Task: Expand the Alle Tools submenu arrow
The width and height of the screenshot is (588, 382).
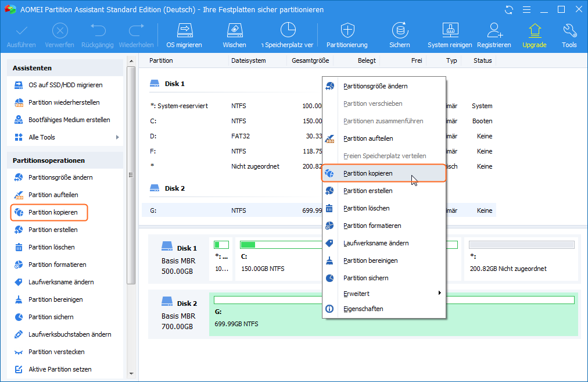Action: [x=117, y=137]
